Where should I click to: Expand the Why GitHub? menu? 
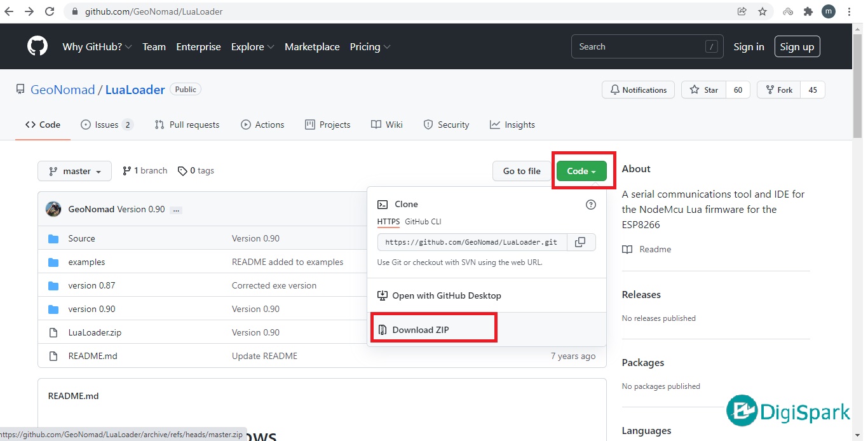(97, 46)
